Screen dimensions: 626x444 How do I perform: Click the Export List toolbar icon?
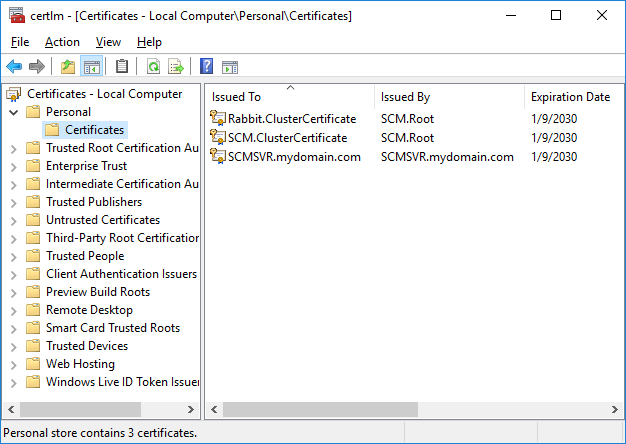click(x=176, y=67)
